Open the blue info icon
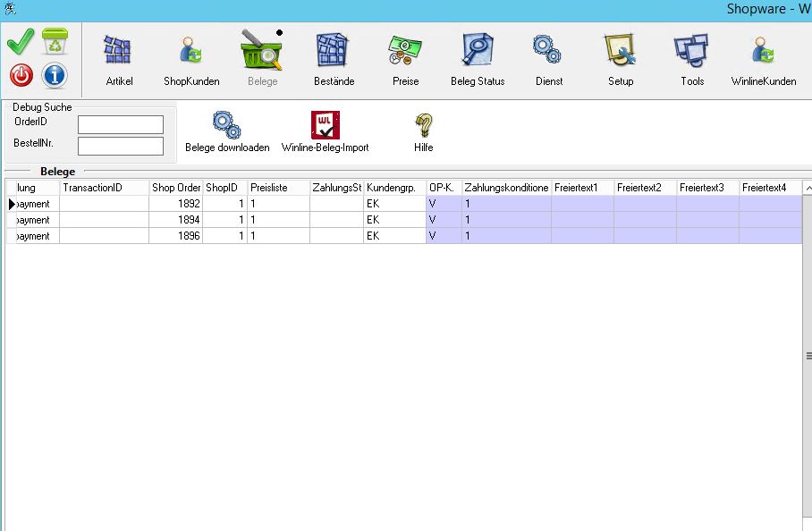 [55, 75]
